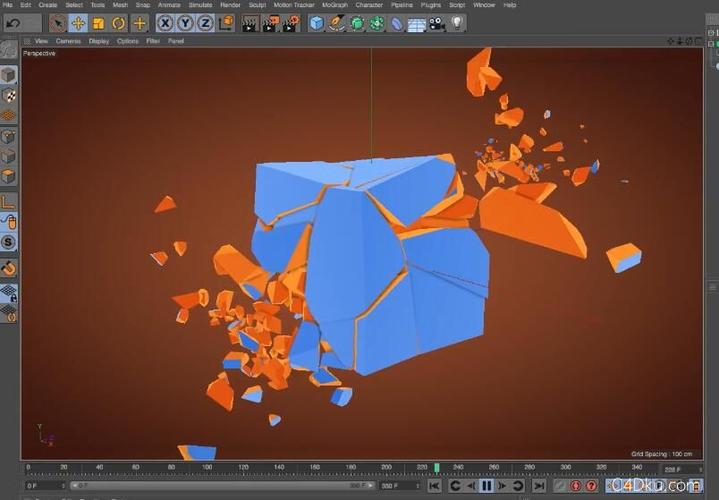Activate the Move tool

78,23
